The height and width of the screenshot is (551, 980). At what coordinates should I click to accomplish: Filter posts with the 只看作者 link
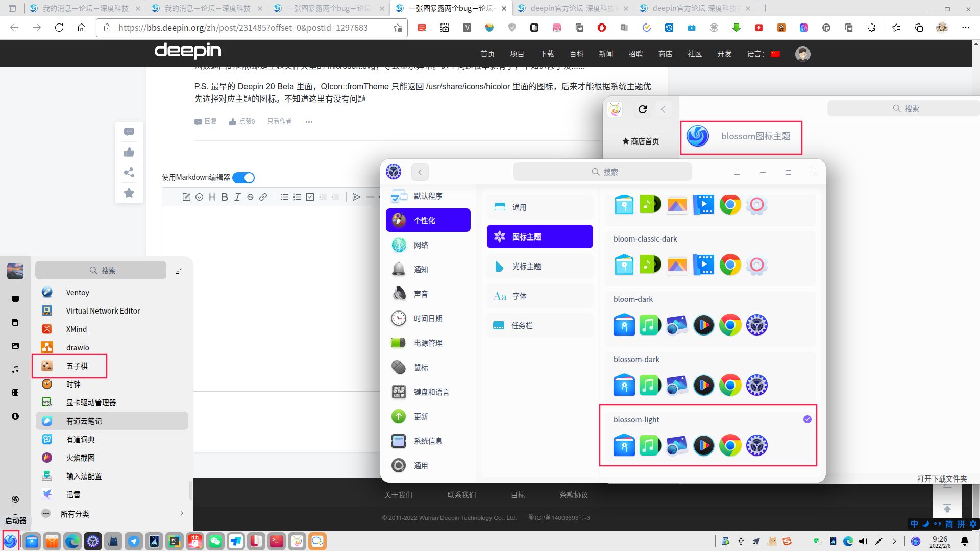point(279,122)
